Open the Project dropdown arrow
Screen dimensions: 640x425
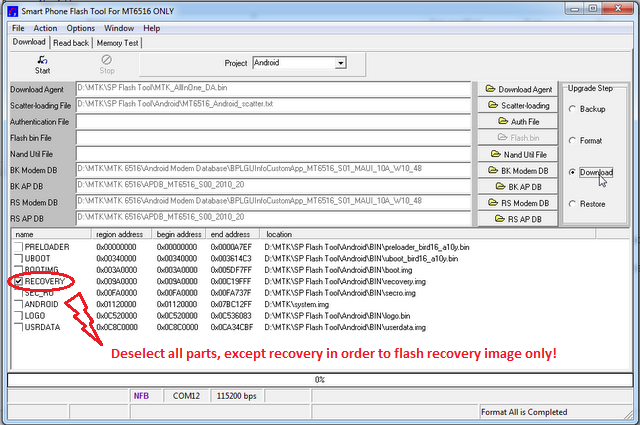pos(340,63)
